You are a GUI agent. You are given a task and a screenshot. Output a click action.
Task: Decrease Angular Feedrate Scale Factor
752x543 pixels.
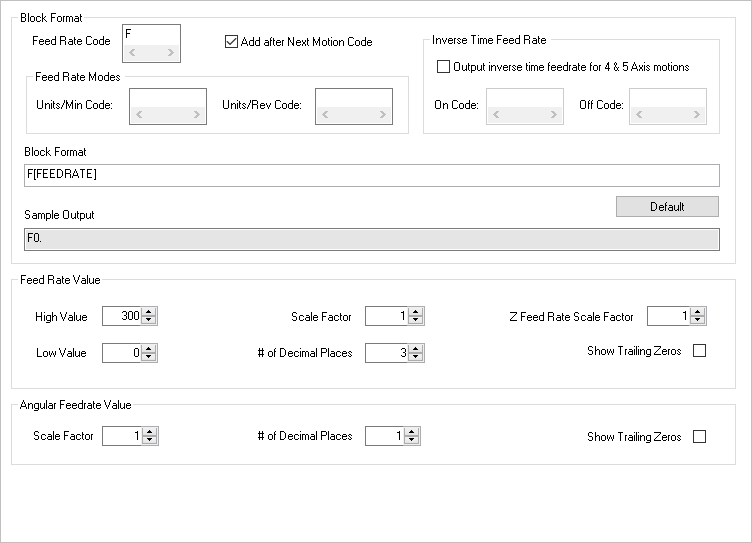click(x=150, y=440)
